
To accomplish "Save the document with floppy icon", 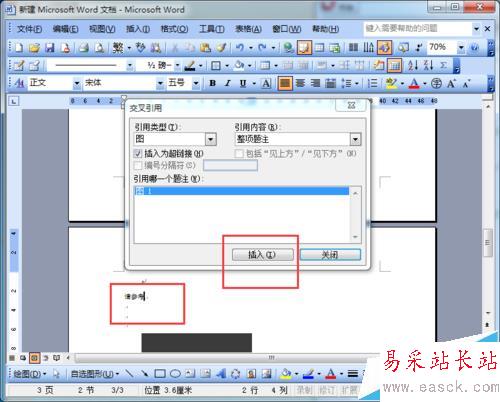I will (50, 48).
